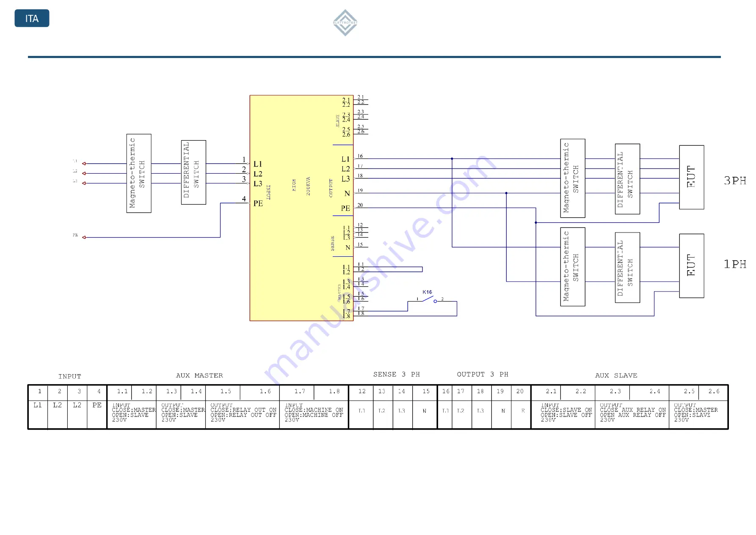Click table cell 1.5
756x535 pixels.
tap(223, 392)
